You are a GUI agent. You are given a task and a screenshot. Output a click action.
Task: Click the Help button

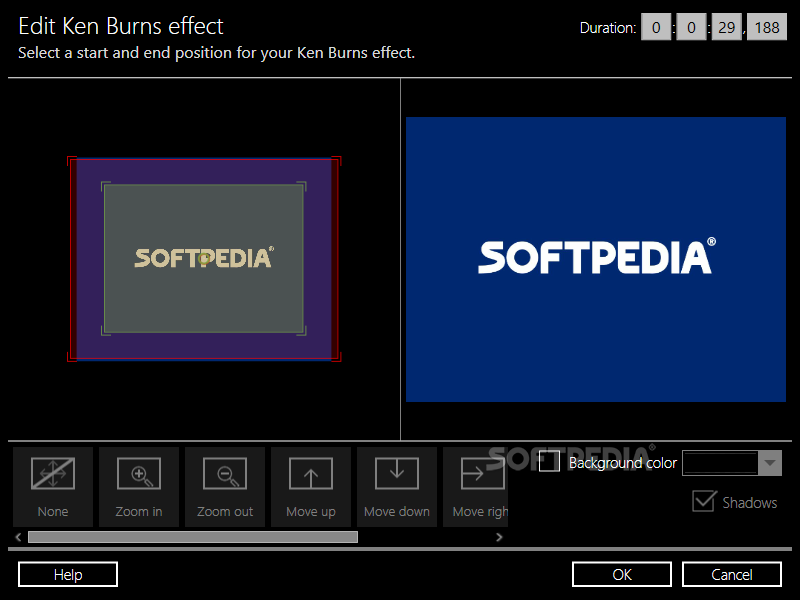tap(68, 574)
